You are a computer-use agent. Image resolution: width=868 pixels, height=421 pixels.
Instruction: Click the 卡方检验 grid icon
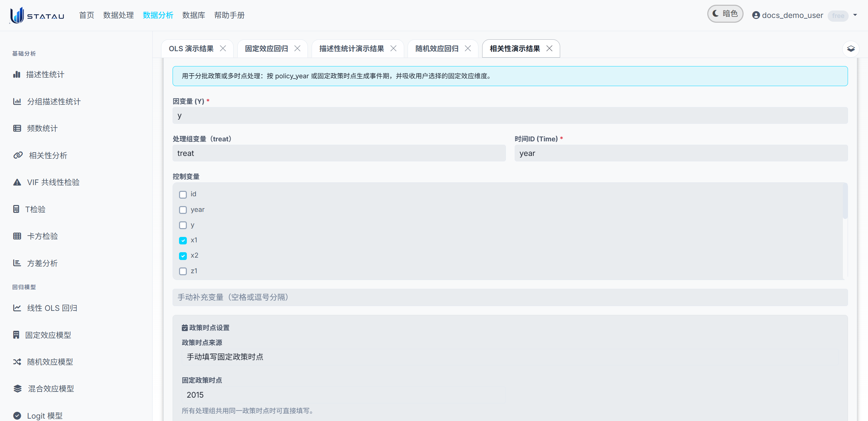[17, 236]
